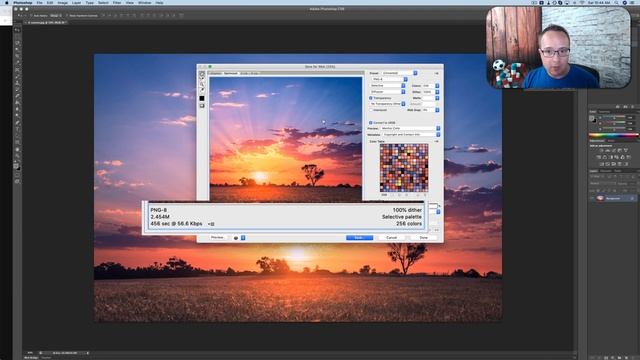
Task: Select the Background layer thumbnail
Action: [600, 198]
